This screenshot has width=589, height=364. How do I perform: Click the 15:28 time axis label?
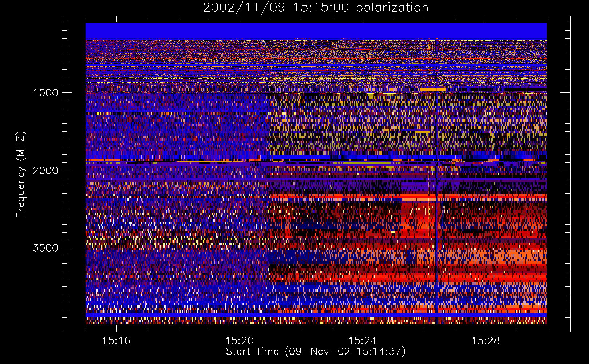tap(486, 341)
